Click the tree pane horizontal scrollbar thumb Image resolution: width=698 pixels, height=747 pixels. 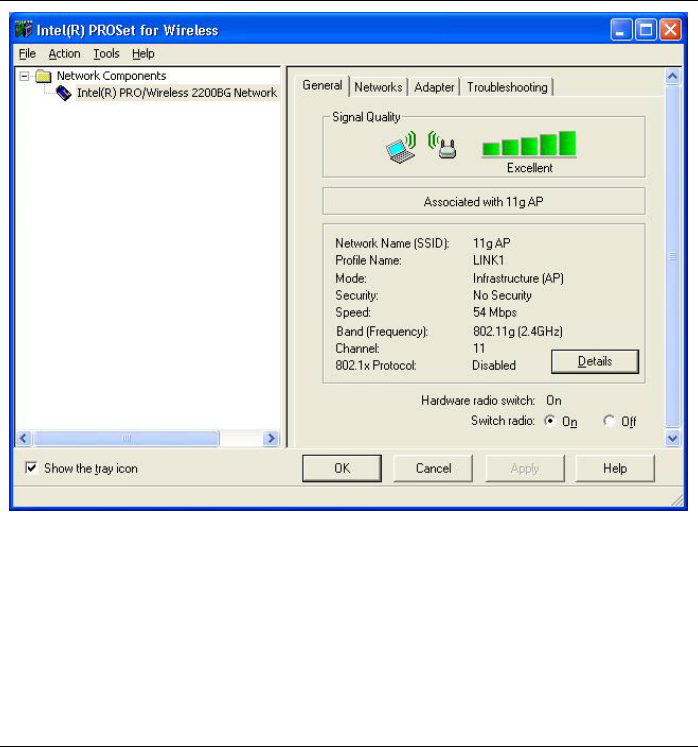127,438
